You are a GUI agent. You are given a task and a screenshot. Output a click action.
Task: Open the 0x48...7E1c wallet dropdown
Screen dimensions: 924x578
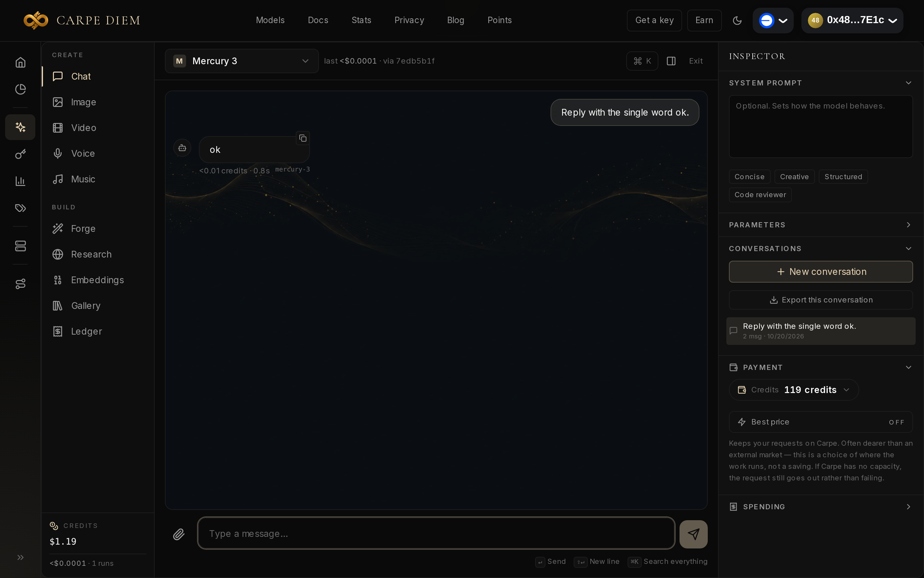pyautogui.click(x=852, y=20)
